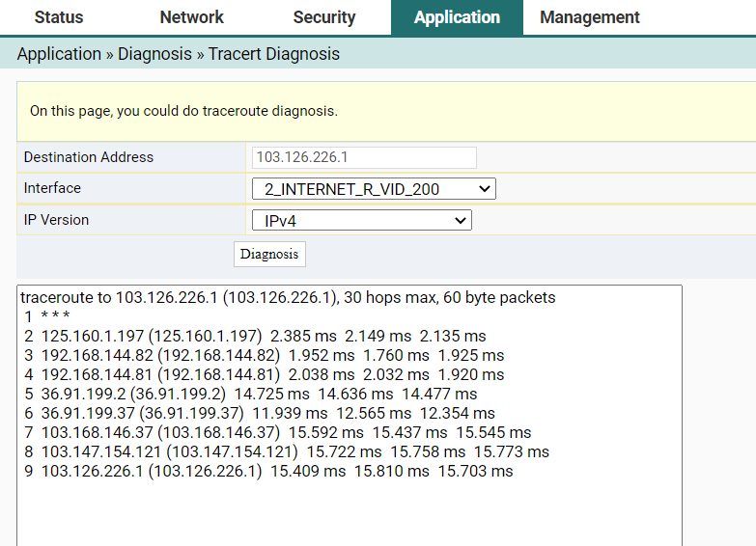Image resolution: width=756 pixels, height=546 pixels.
Task: Open the Management tab
Action: point(589,17)
